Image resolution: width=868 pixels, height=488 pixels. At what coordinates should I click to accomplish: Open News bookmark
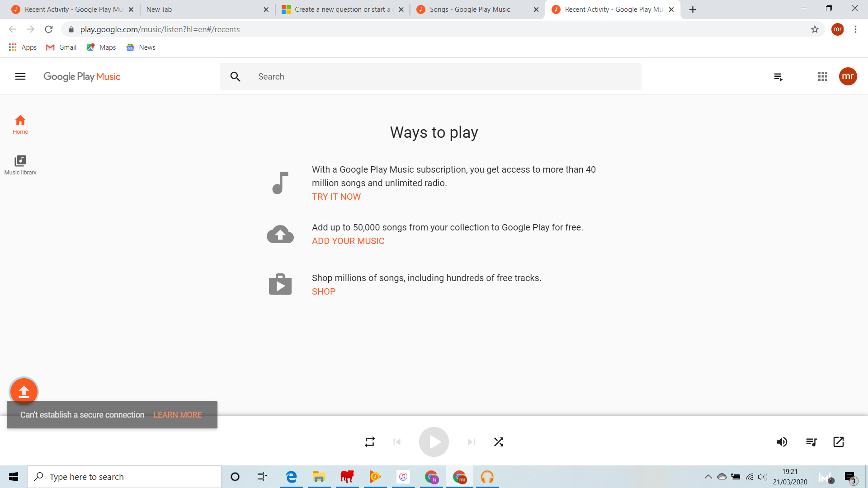141,47
